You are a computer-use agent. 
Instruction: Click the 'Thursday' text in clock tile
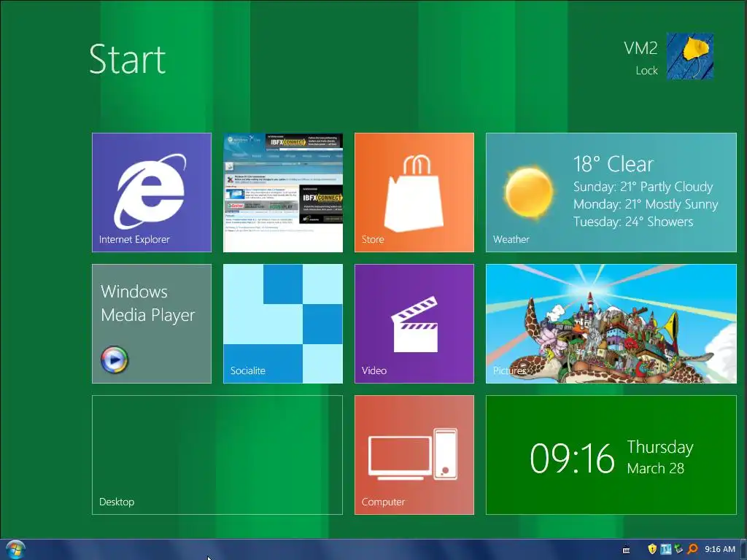(660, 447)
